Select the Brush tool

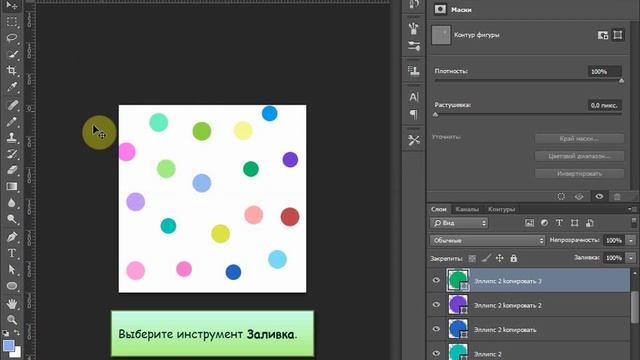(x=12, y=122)
